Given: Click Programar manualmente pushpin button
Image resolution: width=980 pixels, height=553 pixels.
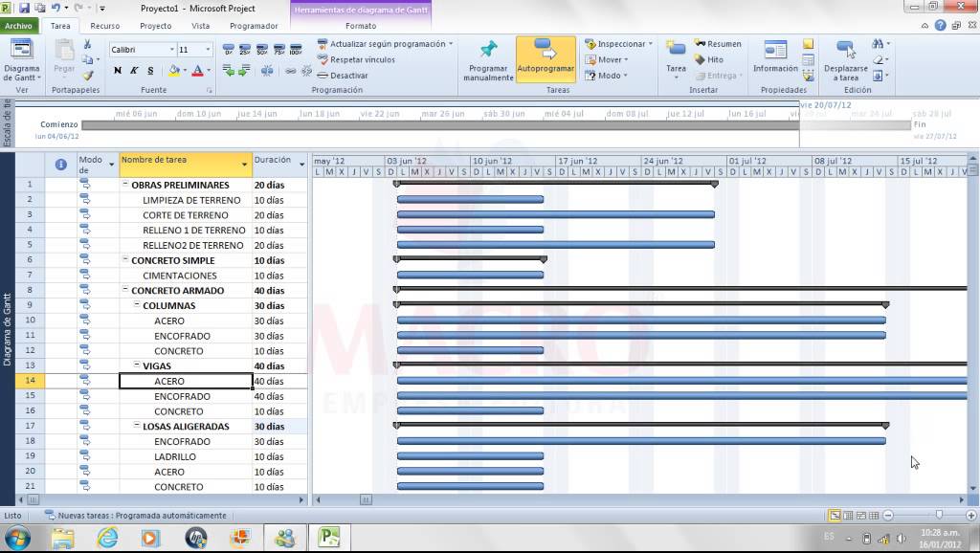Looking at the screenshot, I should pos(488,60).
